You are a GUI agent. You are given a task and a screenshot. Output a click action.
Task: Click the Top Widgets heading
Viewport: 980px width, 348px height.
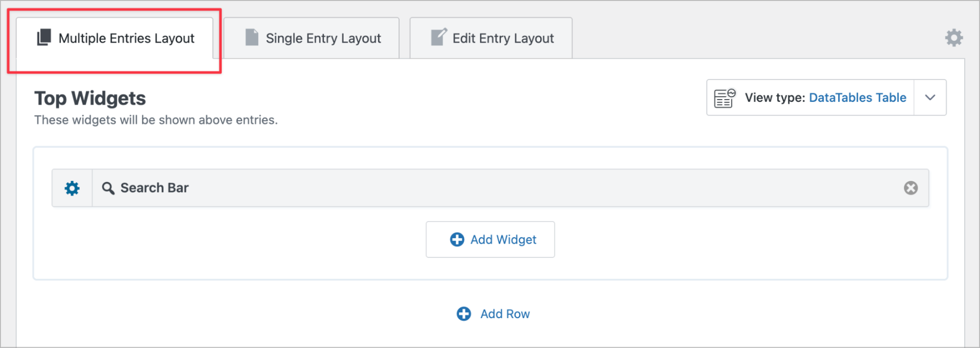pos(90,99)
